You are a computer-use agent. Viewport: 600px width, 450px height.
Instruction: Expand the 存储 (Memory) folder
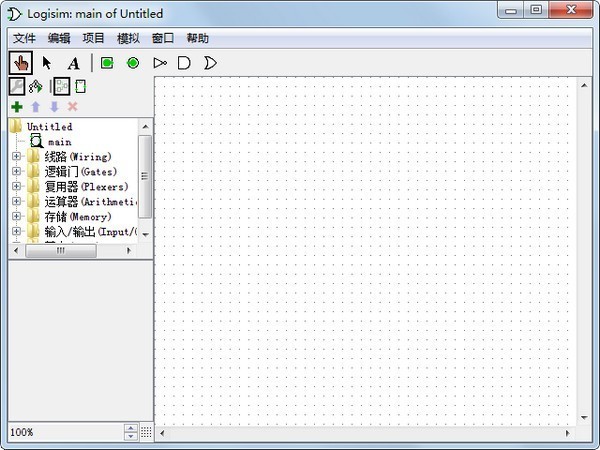tap(16, 217)
